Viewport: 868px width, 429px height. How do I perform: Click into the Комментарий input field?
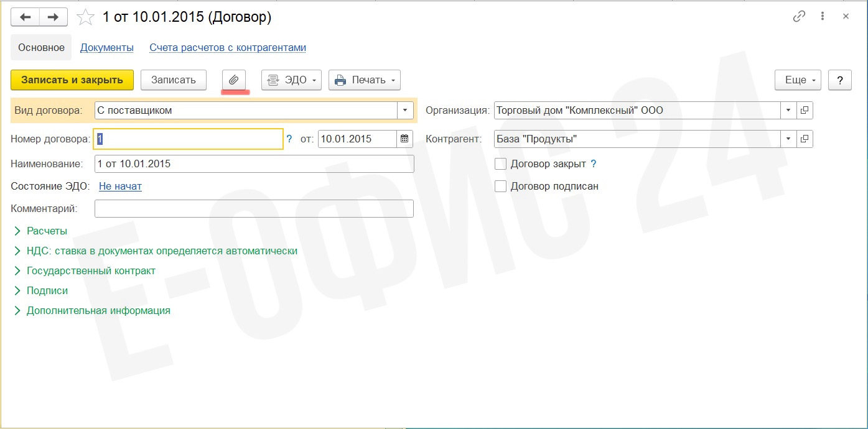254,209
